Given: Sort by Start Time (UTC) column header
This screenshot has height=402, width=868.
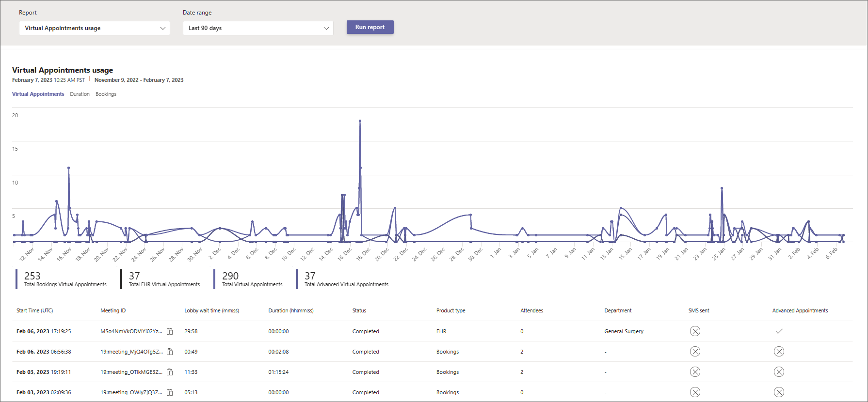Looking at the screenshot, I should pyautogui.click(x=34, y=310).
